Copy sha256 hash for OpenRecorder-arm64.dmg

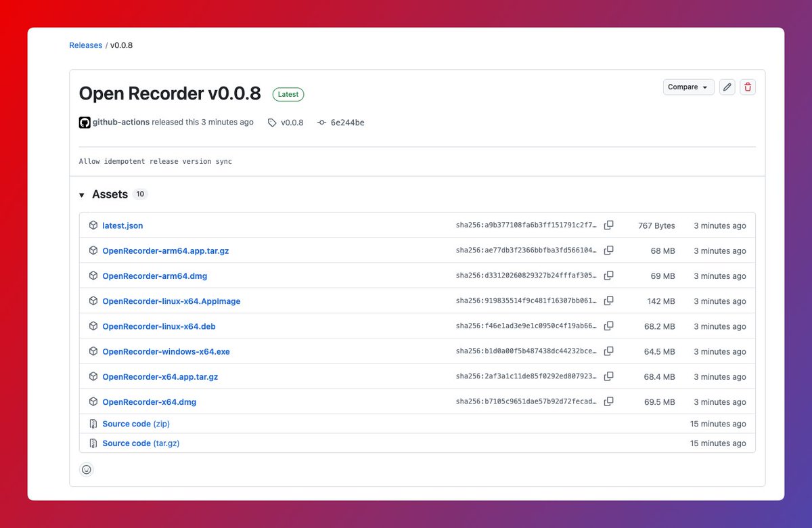[x=608, y=276]
